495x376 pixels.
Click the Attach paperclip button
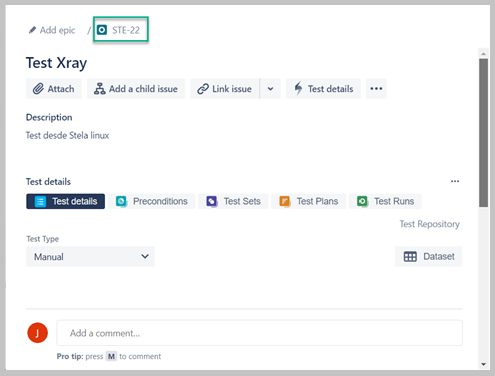(54, 89)
